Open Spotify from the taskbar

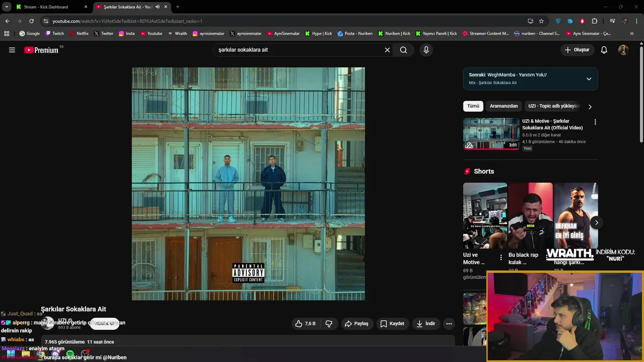click(x=70, y=354)
